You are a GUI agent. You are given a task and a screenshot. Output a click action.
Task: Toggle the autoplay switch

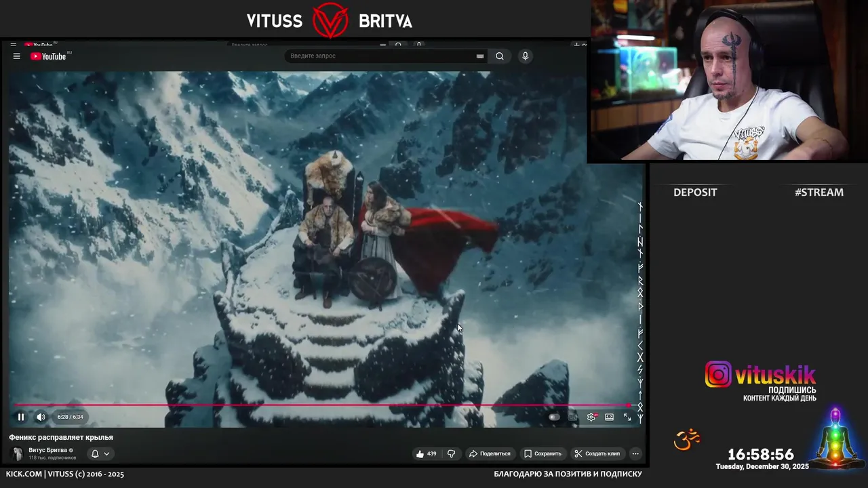click(x=554, y=417)
